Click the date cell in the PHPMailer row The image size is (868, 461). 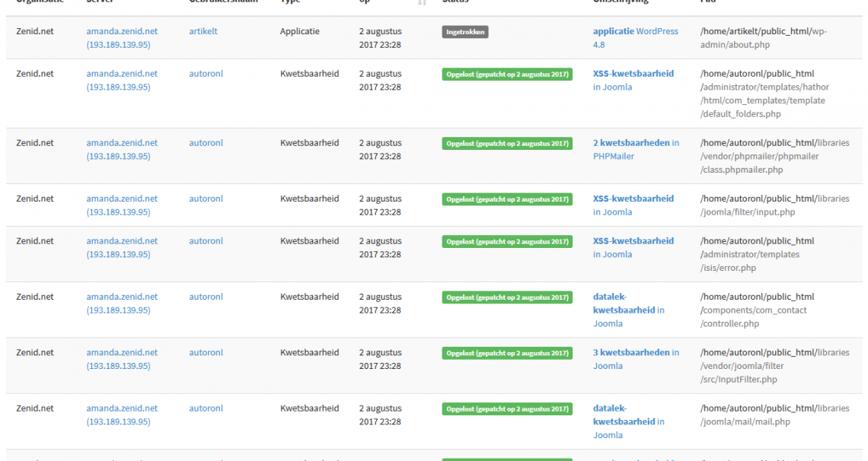380,149
